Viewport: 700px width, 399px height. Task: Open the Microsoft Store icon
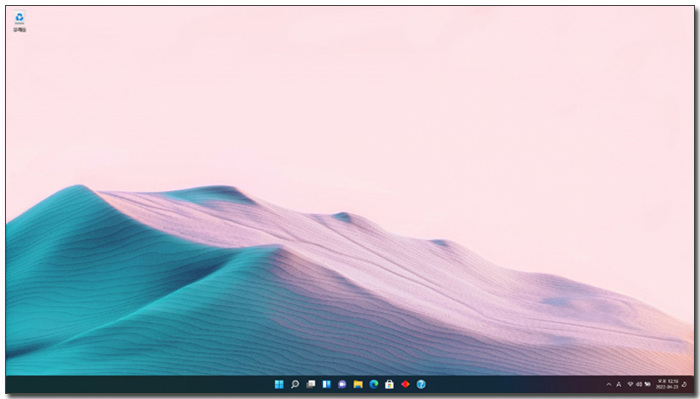(x=389, y=384)
